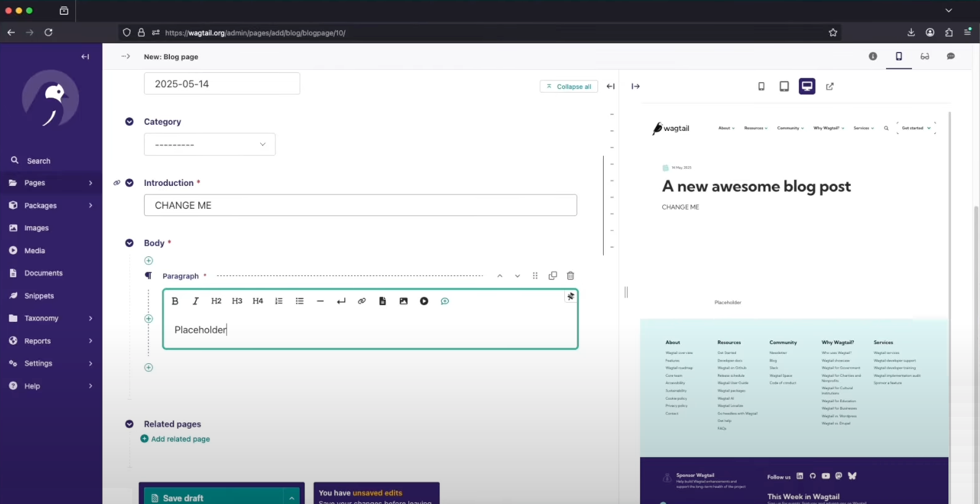980x504 pixels.
Task: Select desktop preview size
Action: click(x=807, y=86)
